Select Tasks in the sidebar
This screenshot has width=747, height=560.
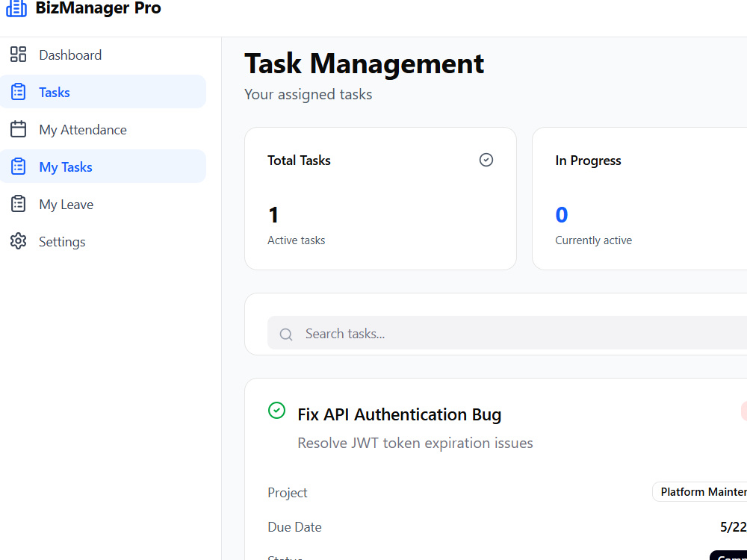(103, 91)
